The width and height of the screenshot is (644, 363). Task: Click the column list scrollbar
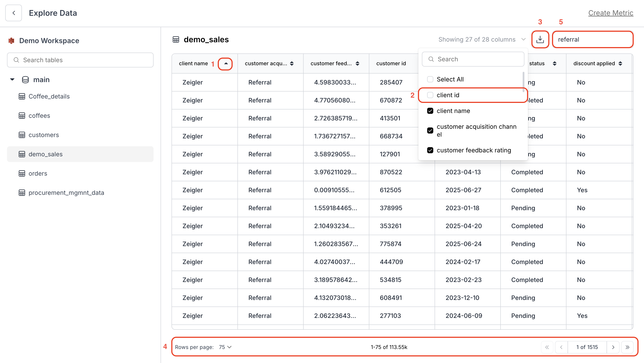(523, 82)
